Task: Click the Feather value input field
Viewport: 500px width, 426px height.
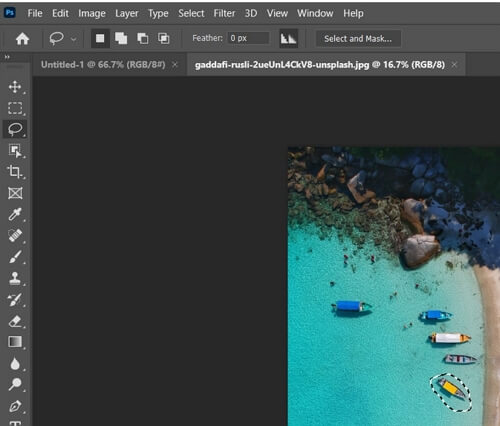Action: 249,38
